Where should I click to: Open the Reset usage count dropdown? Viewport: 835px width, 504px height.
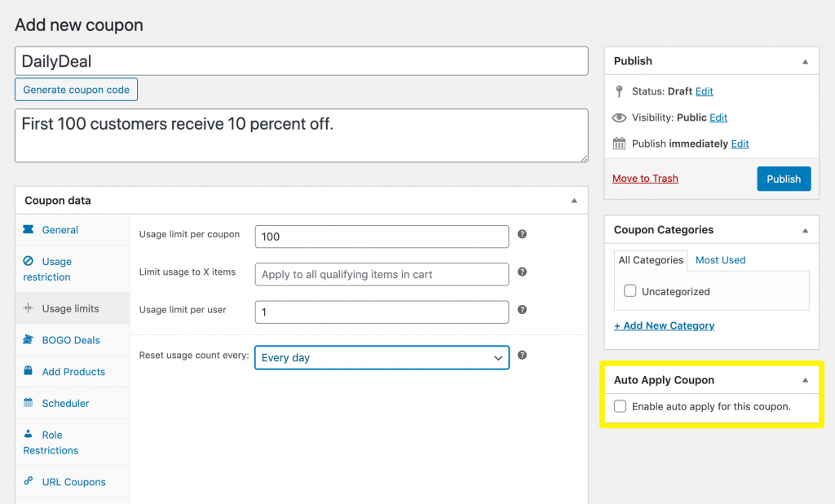(x=382, y=357)
